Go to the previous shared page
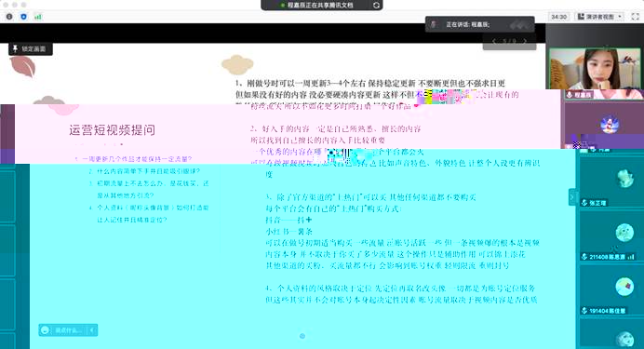Screen dimensions: 644x349 pos(494,41)
